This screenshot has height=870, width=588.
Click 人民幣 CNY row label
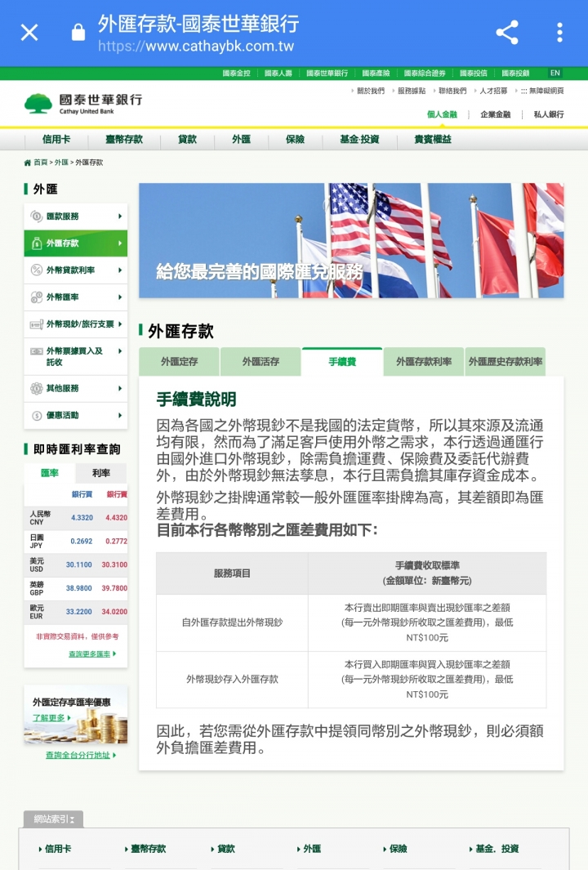point(40,518)
